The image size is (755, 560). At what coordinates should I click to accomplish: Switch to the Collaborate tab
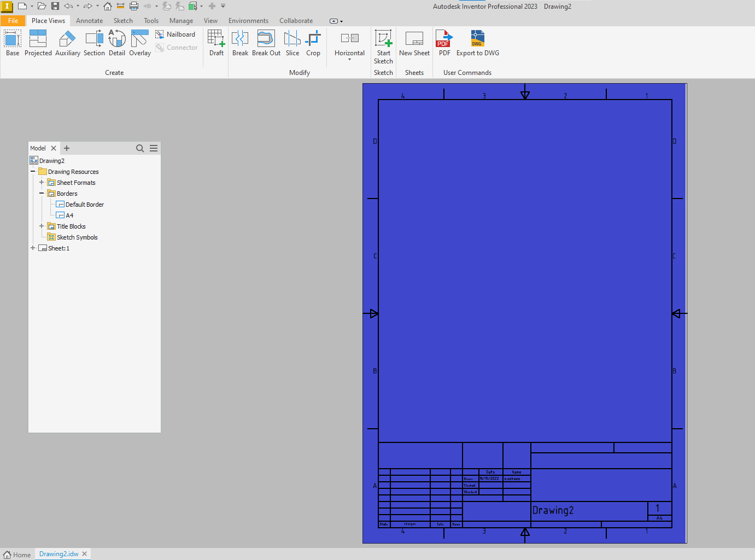click(x=296, y=21)
